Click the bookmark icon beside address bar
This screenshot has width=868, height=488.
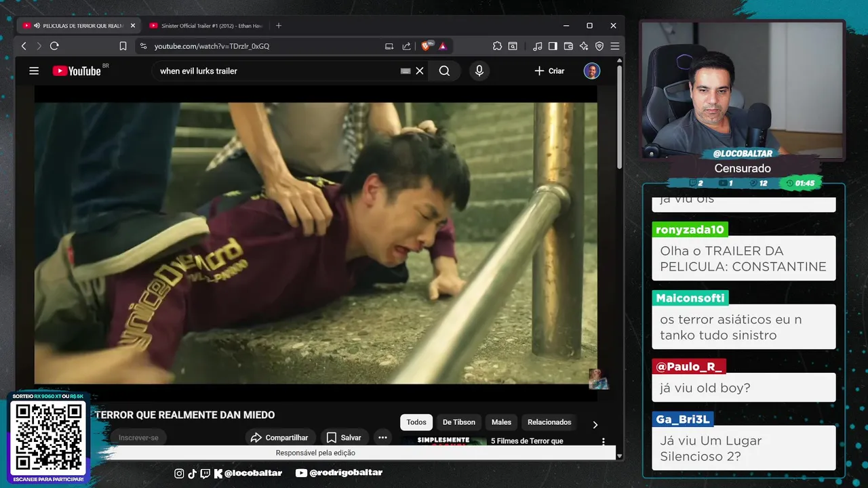123,46
